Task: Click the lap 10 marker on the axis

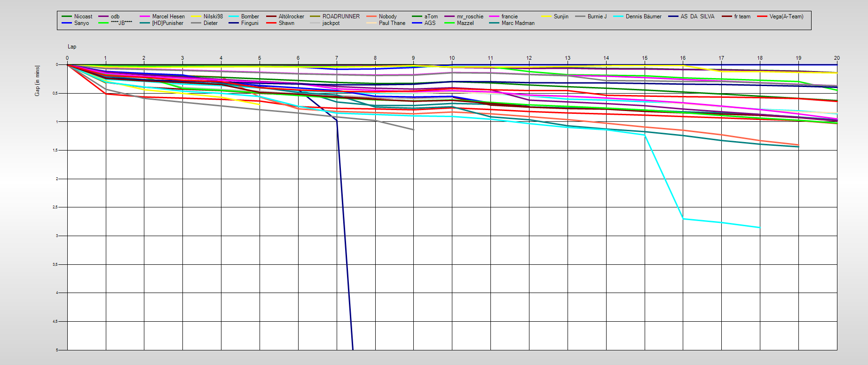Action: tap(452, 58)
